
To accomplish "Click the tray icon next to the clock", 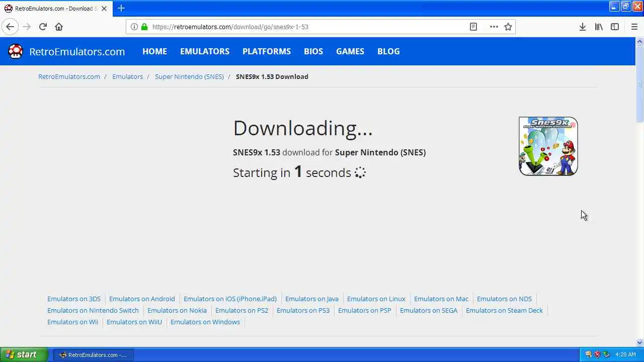I will [x=607, y=354].
